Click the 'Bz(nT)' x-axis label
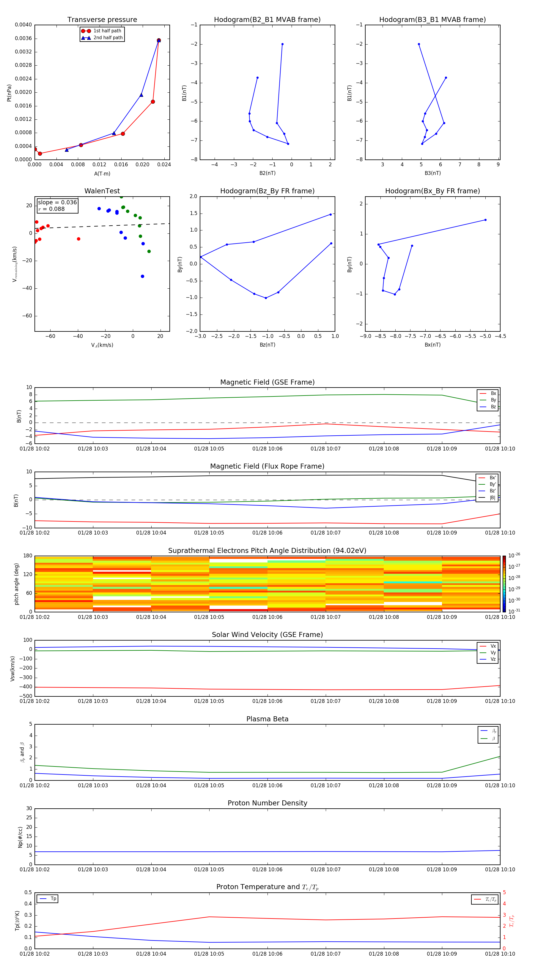 [267, 345]
